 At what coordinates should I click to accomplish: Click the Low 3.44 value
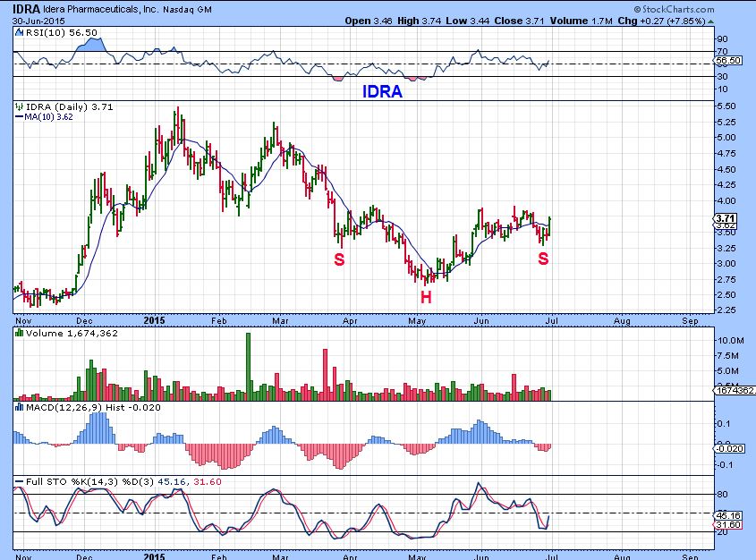point(468,21)
